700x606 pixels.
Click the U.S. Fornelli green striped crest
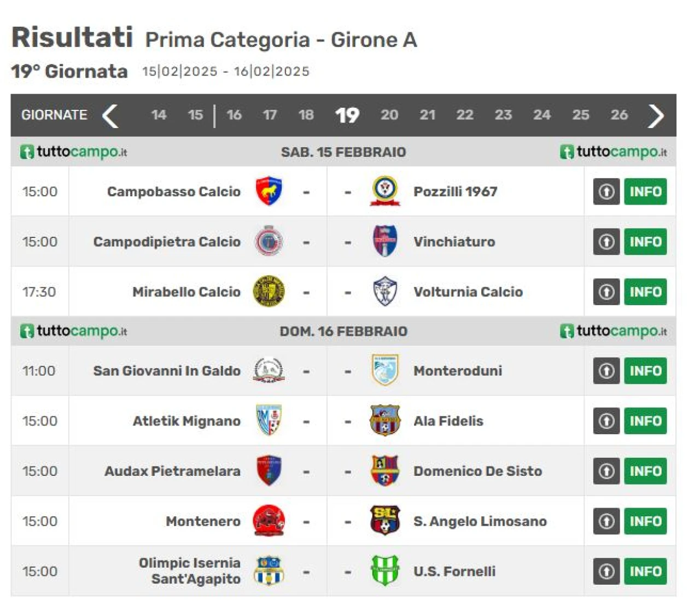point(385,571)
